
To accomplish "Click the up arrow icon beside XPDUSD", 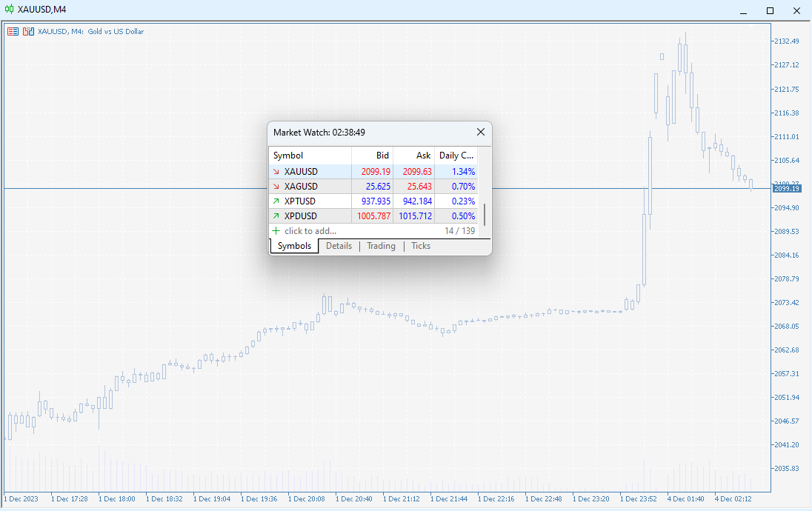I will pos(276,216).
